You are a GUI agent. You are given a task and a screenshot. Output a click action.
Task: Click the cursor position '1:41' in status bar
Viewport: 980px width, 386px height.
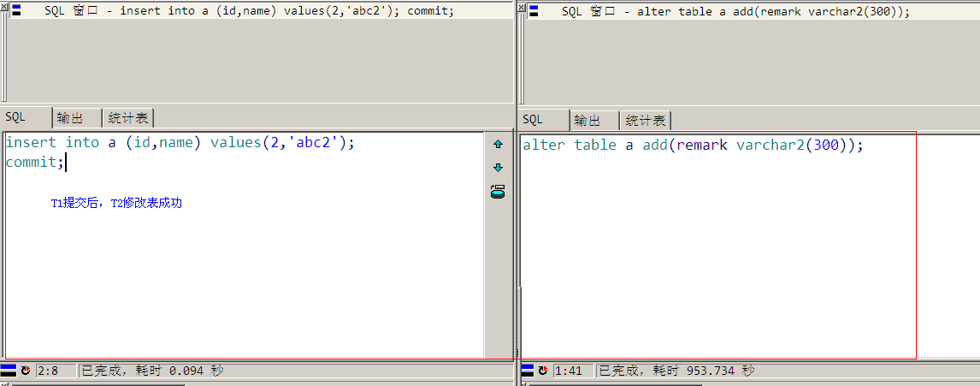coord(568,371)
